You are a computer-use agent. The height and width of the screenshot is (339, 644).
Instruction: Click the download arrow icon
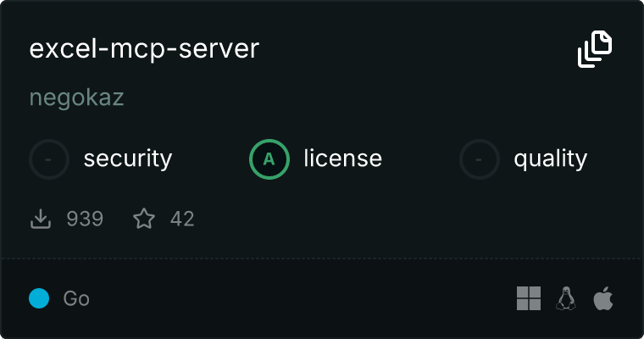coord(41,220)
